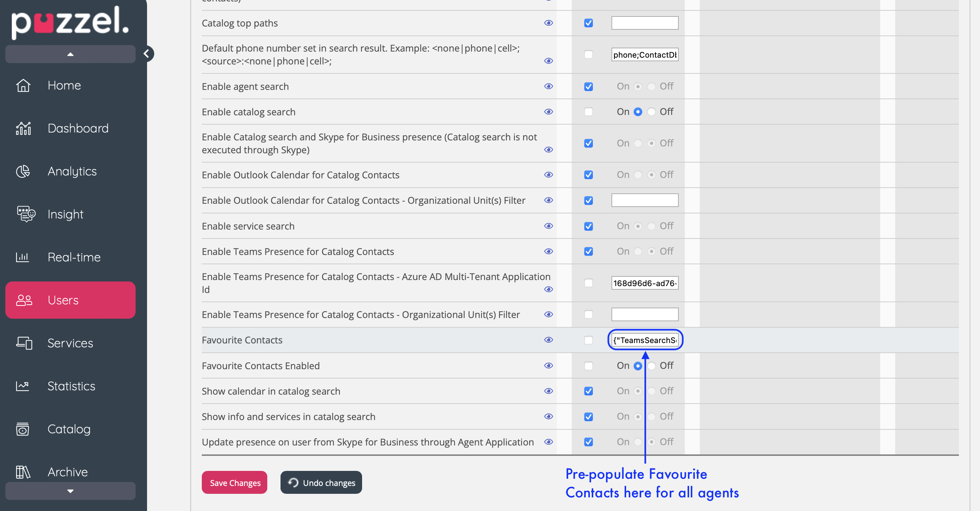The height and width of the screenshot is (511, 980).
Task: Collapse the sidebar with the chevron arrow
Action: click(x=146, y=53)
